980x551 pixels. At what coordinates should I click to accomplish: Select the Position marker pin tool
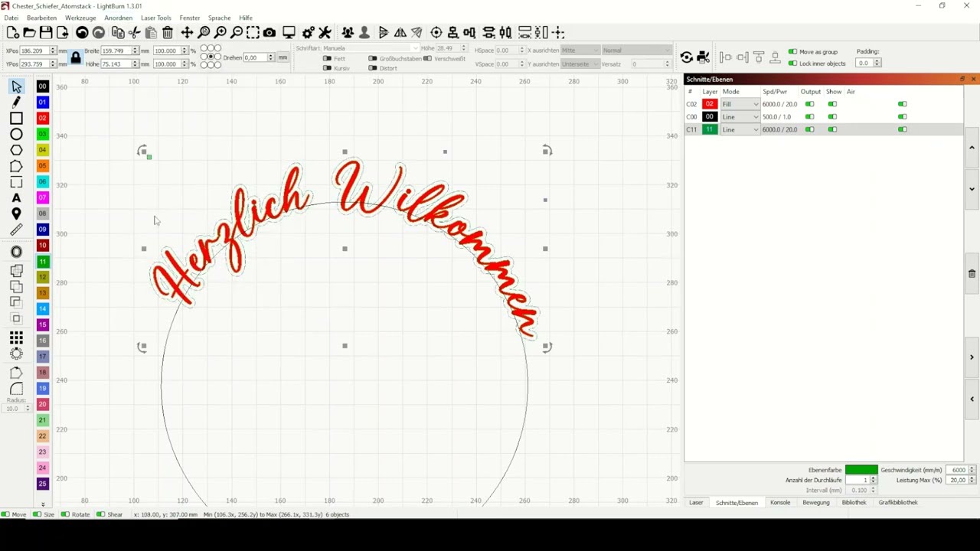(16, 214)
